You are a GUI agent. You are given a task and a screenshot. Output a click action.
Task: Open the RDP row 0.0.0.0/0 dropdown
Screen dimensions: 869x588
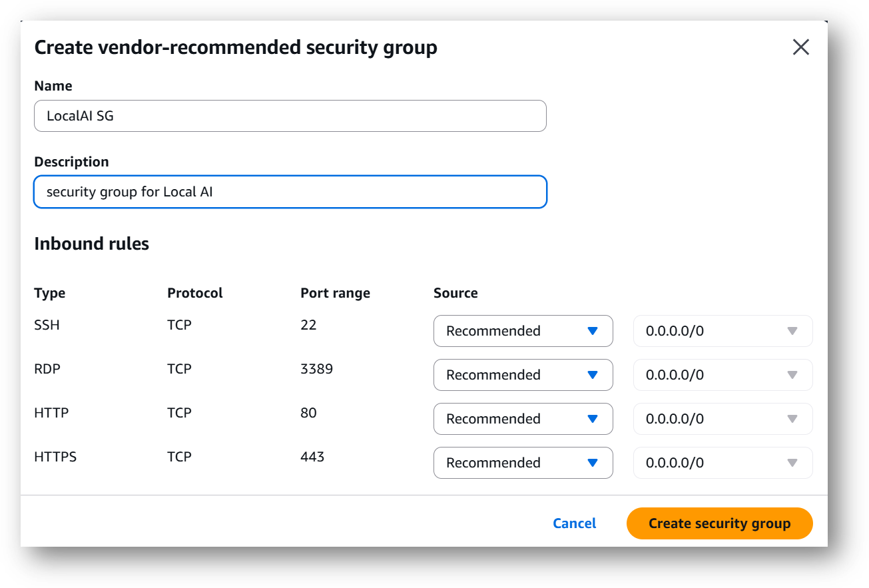[x=723, y=375]
